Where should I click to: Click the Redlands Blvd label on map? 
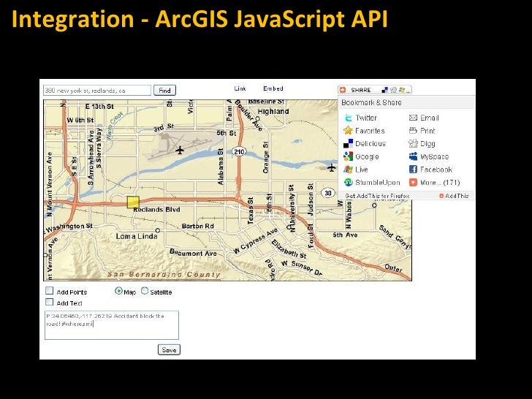[x=156, y=210]
